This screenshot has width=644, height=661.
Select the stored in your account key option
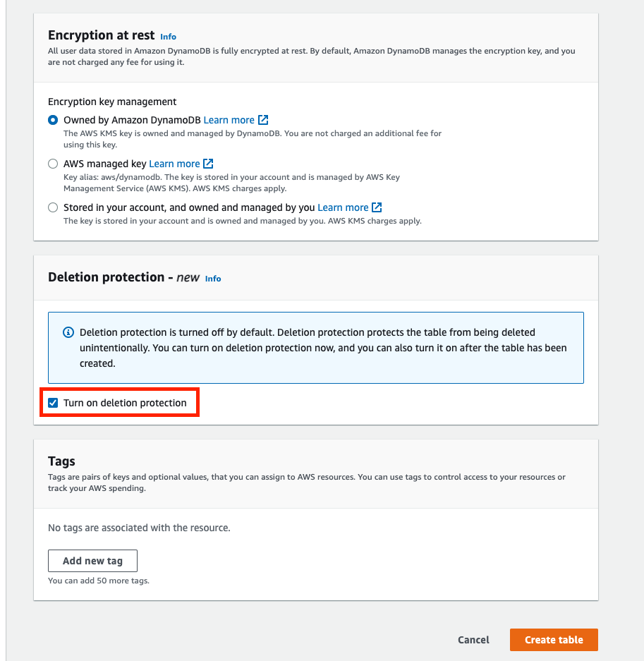click(x=53, y=207)
